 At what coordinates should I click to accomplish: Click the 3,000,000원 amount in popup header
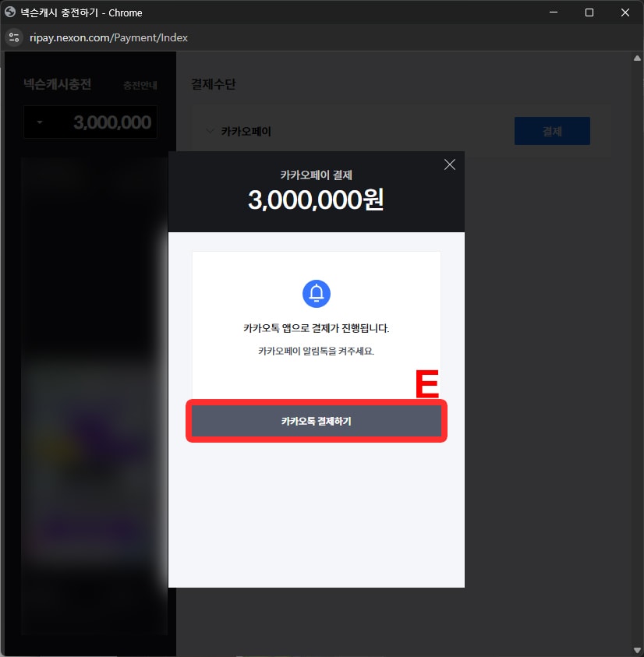(316, 200)
